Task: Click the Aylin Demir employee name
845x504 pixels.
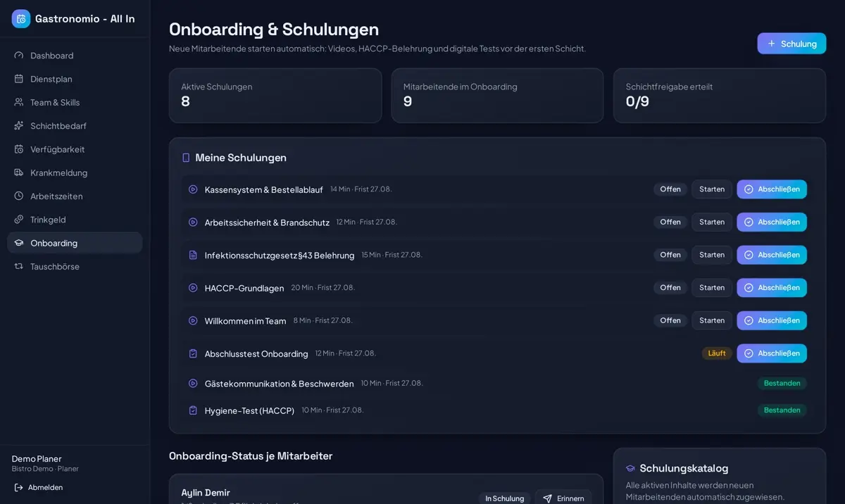Action: click(206, 493)
